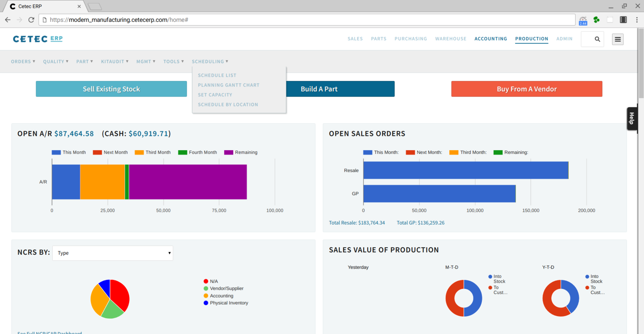Open the NCRS BY Type dropdown
The width and height of the screenshot is (644, 334).
click(112, 253)
